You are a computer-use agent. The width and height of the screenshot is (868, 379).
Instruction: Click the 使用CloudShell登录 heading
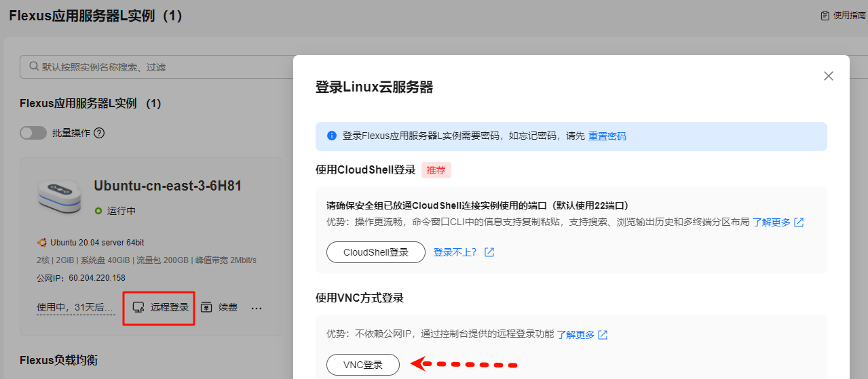click(366, 170)
